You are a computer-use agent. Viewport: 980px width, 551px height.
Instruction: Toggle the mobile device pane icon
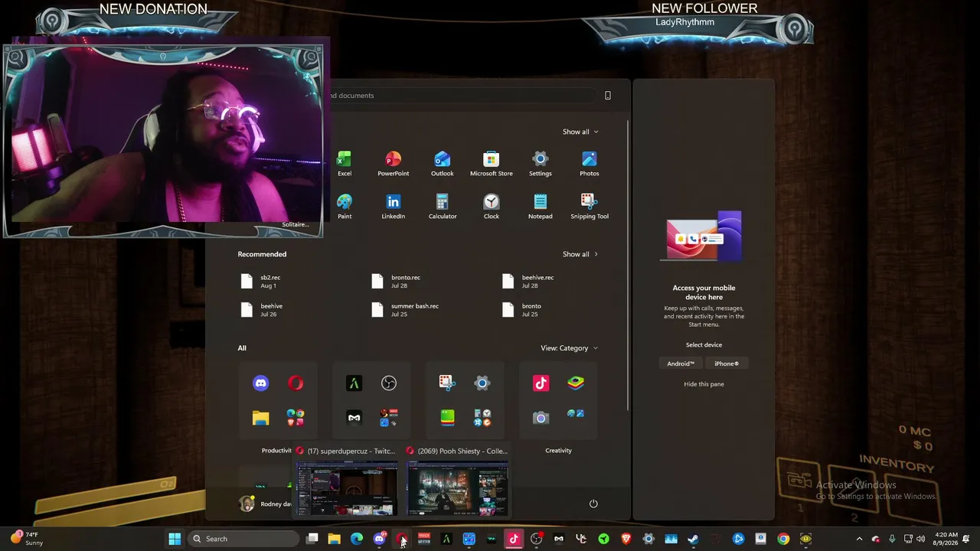608,96
